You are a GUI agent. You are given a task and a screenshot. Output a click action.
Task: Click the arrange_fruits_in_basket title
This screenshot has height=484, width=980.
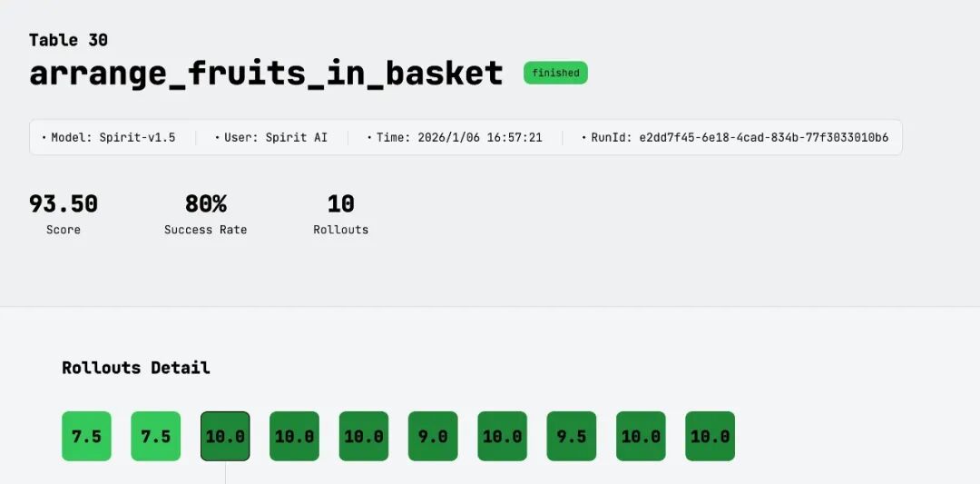pos(266,73)
